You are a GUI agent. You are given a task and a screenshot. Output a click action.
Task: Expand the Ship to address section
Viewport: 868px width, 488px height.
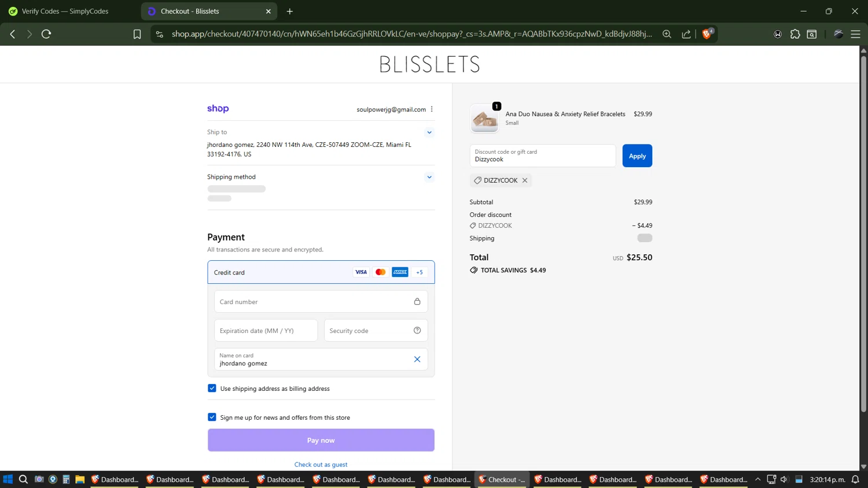429,132
